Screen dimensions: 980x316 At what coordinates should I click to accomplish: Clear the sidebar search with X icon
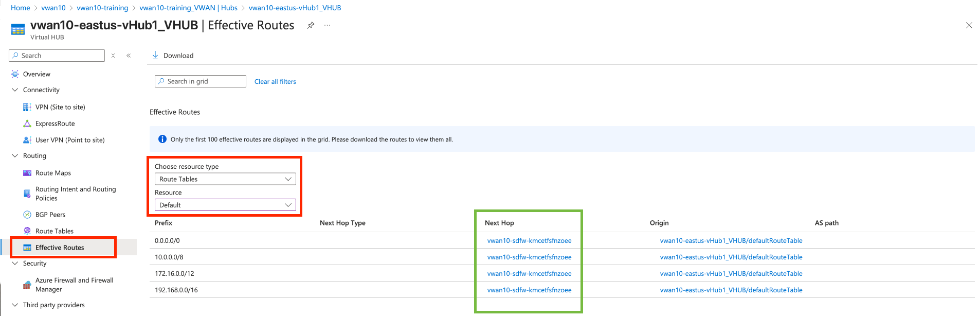click(x=113, y=56)
